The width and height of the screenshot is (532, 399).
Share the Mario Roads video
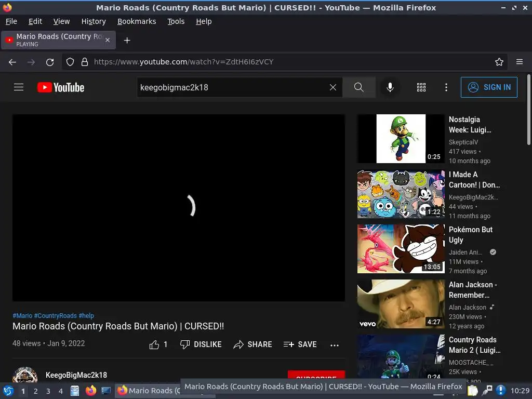pos(253,344)
